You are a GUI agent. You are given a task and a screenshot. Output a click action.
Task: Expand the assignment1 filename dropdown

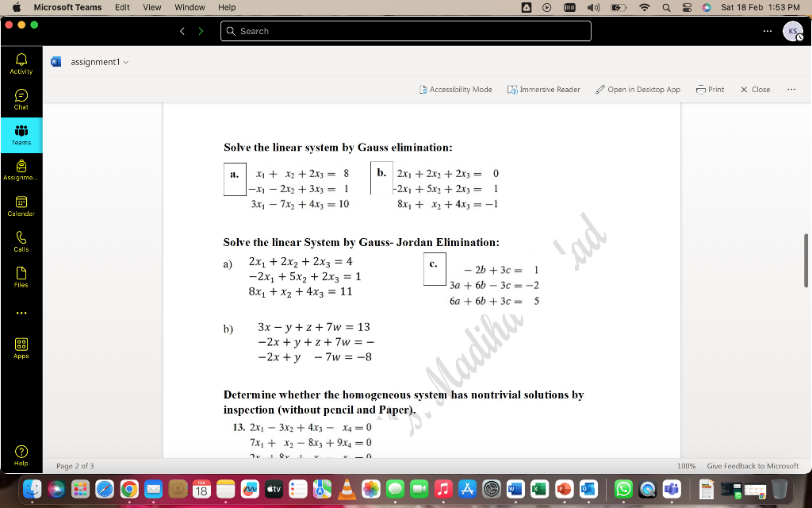pyautogui.click(x=127, y=61)
